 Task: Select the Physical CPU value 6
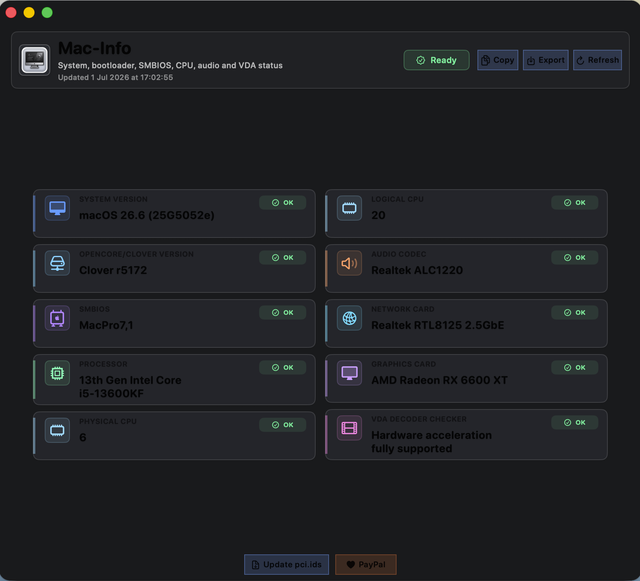(83, 438)
